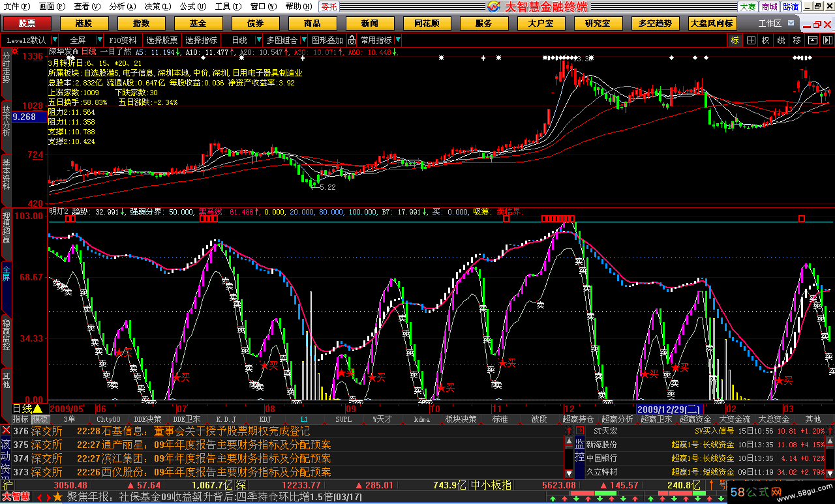Screen dimensions: 835x504
Task: Click the 委托 order button in menu bar
Action: pos(329,7)
